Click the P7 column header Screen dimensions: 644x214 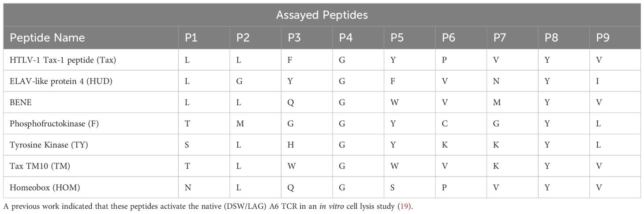[x=500, y=38]
